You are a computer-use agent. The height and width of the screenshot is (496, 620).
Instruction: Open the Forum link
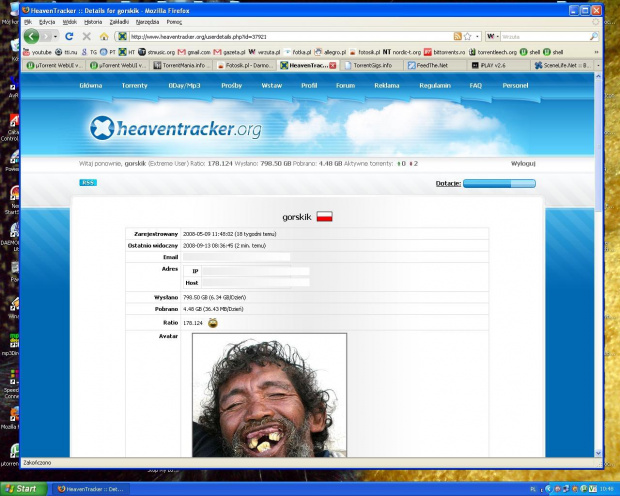(x=345, y=85)
